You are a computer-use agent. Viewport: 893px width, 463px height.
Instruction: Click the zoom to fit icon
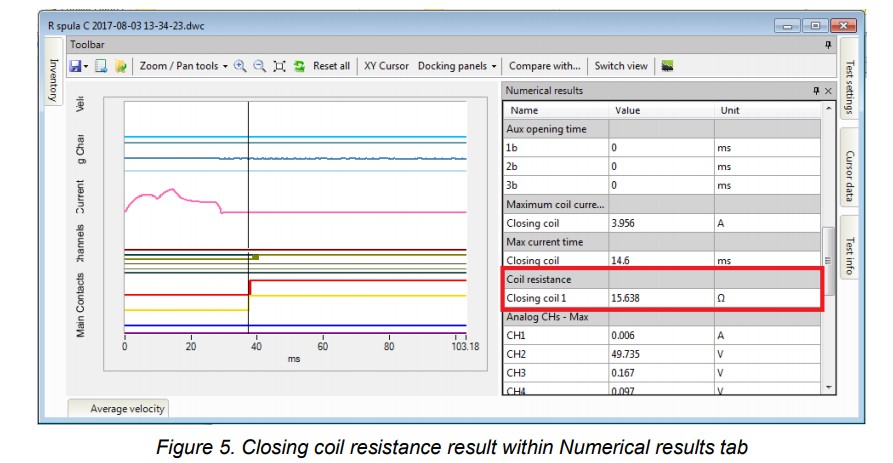point(279,66)
